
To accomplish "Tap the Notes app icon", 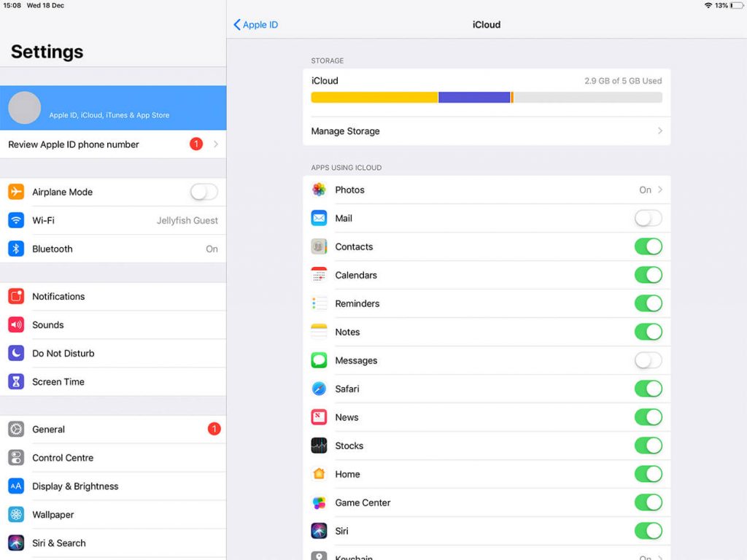I will [320, 332].
